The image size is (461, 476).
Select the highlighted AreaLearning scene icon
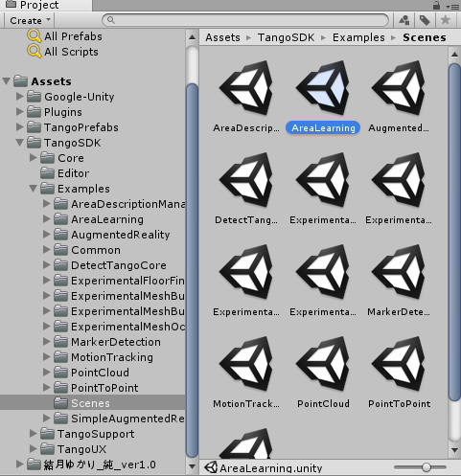coord(323,88)
